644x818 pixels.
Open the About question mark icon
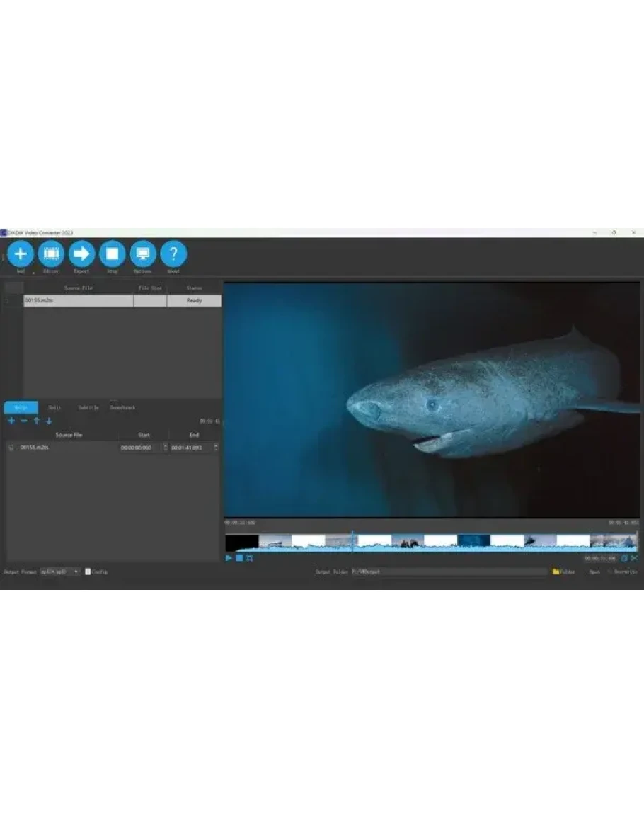pyautogui.click(x=173, y=254)
